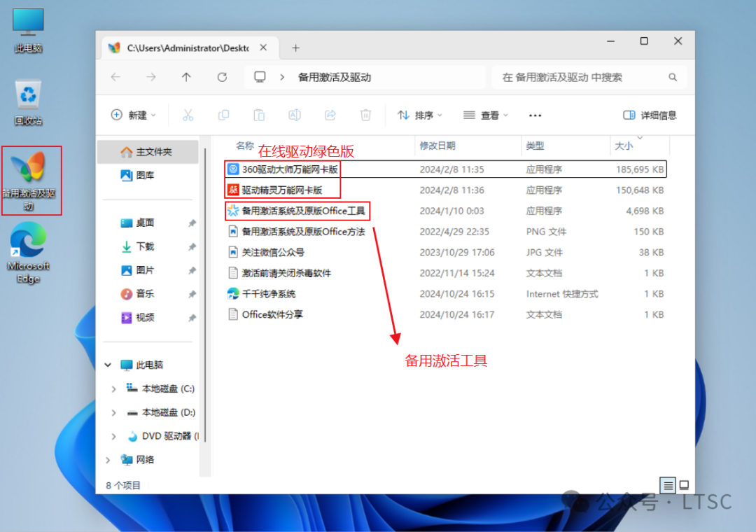The width and height of the screenshot is (756, 532).
Task: Select file Office软件分享
Action: coord(445,314)
